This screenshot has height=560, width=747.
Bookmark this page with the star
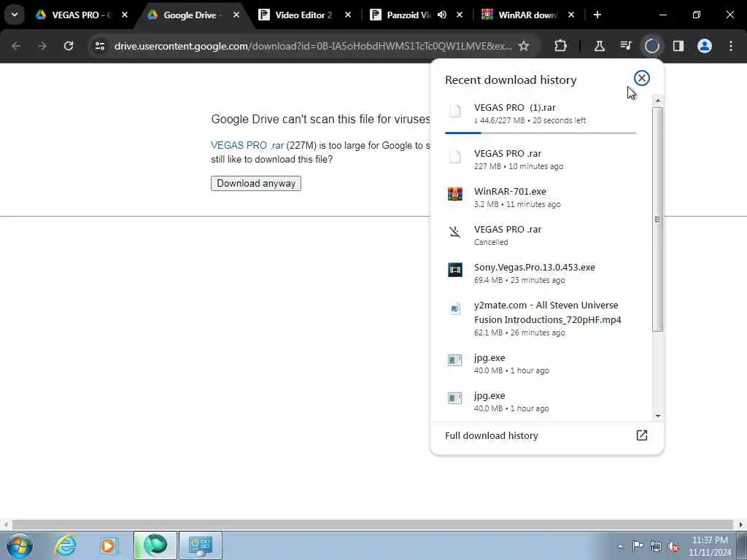[524, 46]
